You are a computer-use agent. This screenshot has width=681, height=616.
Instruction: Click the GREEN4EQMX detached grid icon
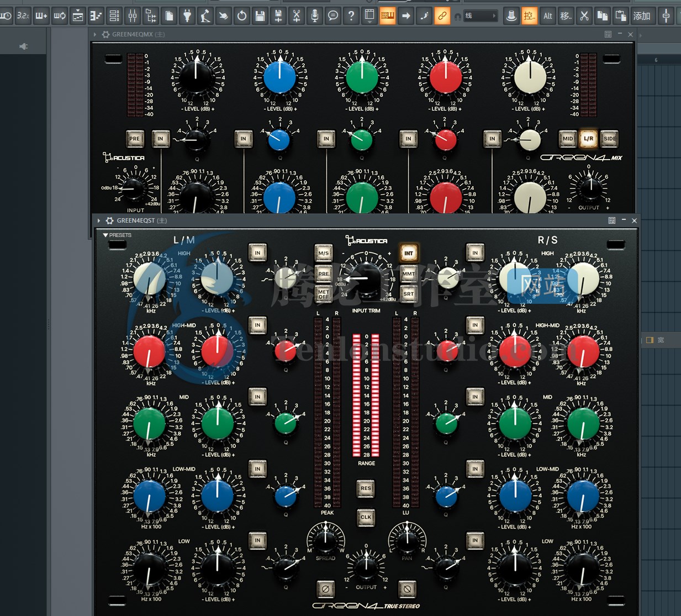click(608, 34)
